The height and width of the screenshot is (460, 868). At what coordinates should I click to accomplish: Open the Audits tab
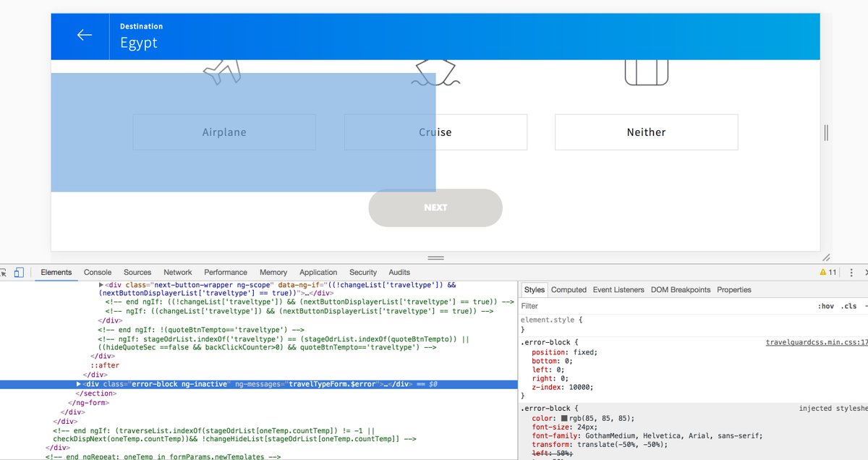point(399,273)
